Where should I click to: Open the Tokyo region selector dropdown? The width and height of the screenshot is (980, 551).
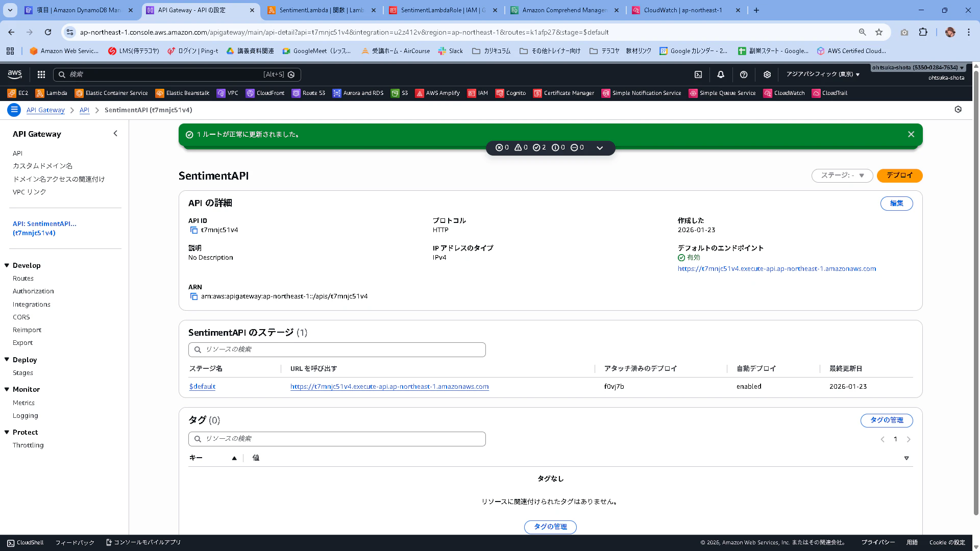coord(823,74)
